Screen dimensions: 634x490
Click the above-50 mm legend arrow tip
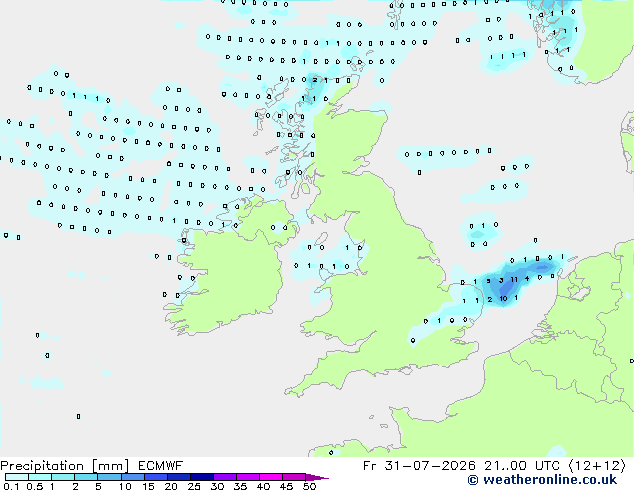[x=317, y=477]
